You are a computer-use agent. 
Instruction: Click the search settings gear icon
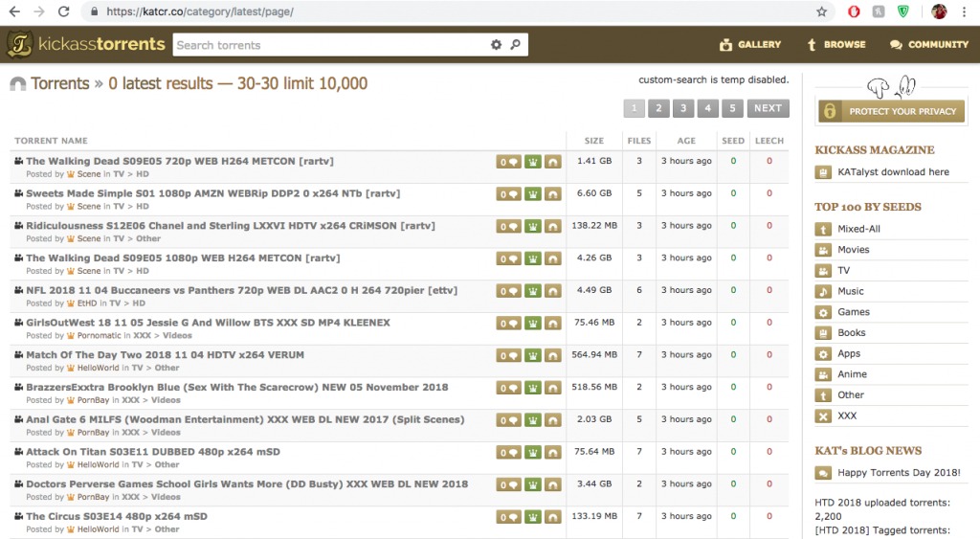pos(496,45)
